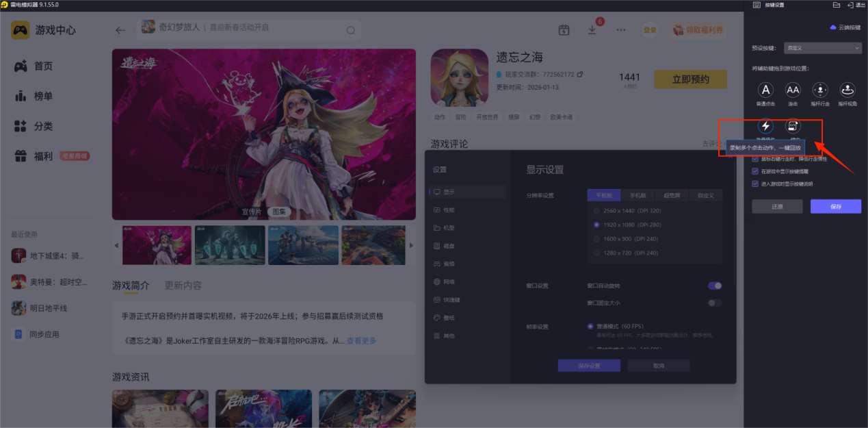Screen dimensions: 868x428
Task: Click 取消 in settings dialog
Action: pos(659,366)
